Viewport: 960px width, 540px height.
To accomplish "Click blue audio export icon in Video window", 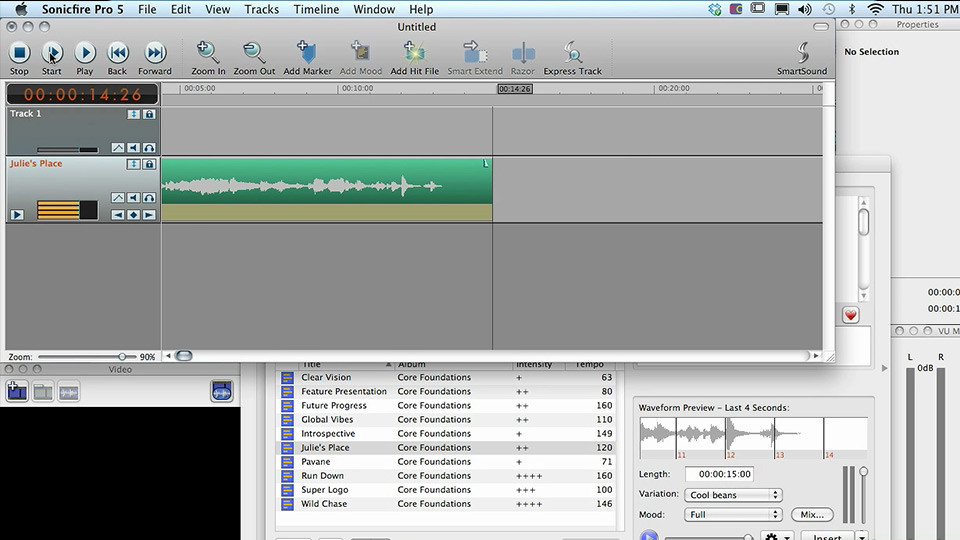I will point(222,391).
